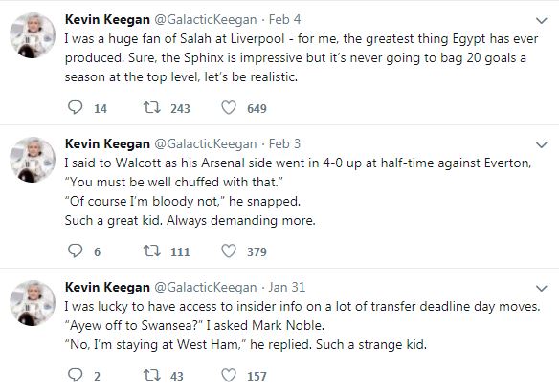Open the @GalacticKeegan handle on Feb 3 tweet
The width and height of the screenshot is (559, 392).
tap(206, 143)
